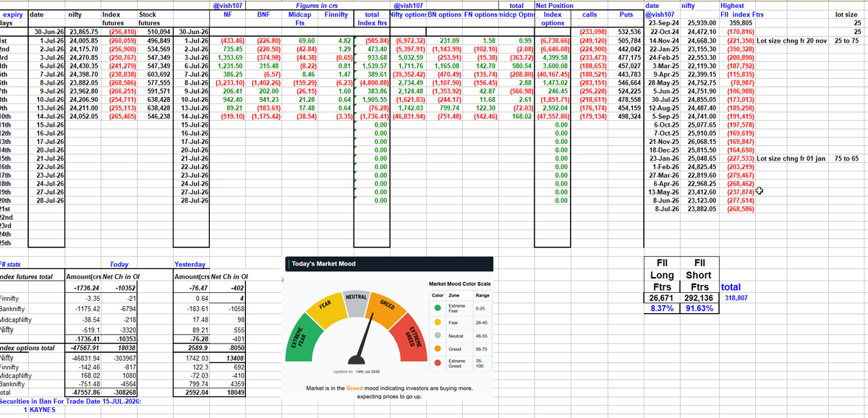868x418 pixels.
Task: Click Banknifty futures amount -1175.42
Action: click(88, 309)
